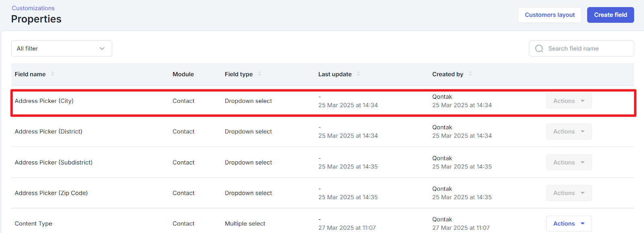Expand Actions for Address Picker (District)

click(x=569, y=132)
